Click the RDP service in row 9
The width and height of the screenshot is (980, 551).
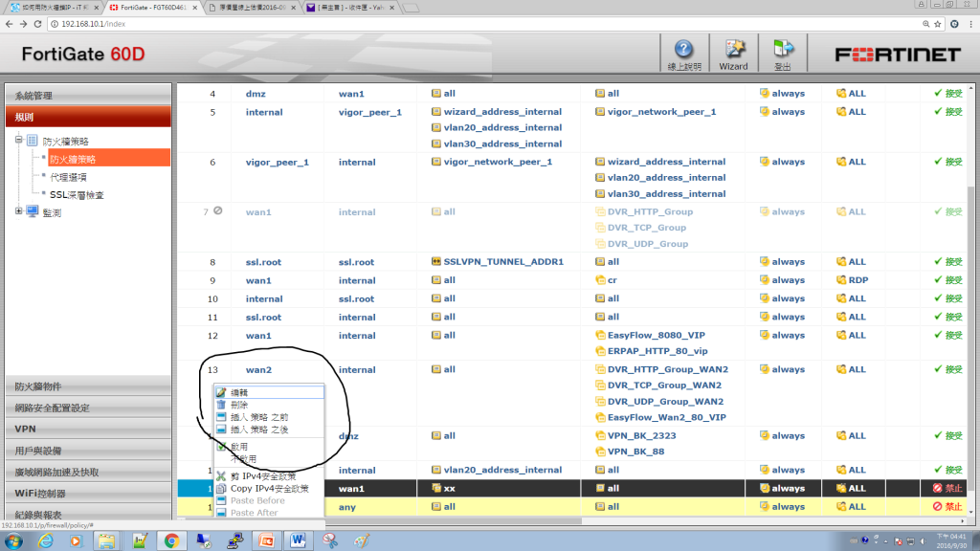(x=858, y=280)
